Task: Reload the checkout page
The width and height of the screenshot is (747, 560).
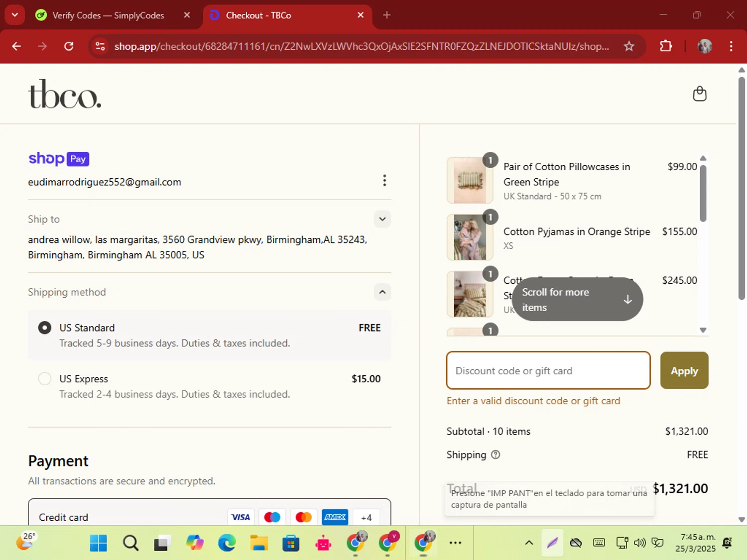Action: pyautogui.click(x=69, y=46)
